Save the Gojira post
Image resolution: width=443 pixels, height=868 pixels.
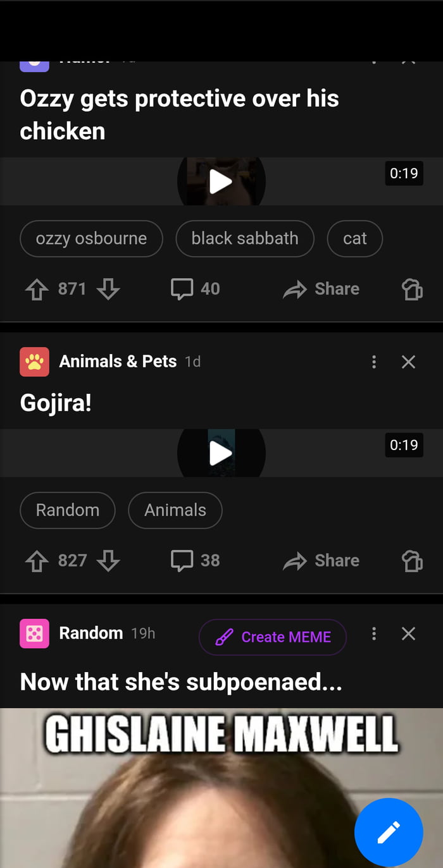tap(412, 561)
